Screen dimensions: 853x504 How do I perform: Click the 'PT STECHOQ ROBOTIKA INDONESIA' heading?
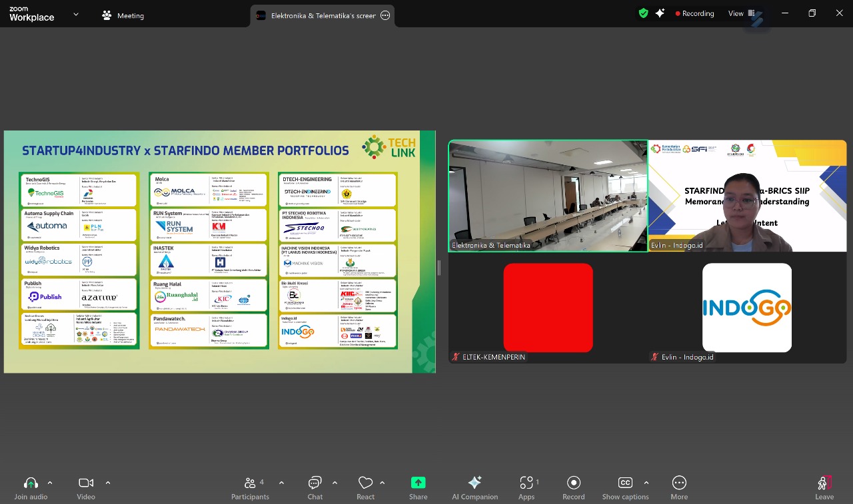(304, 215)
